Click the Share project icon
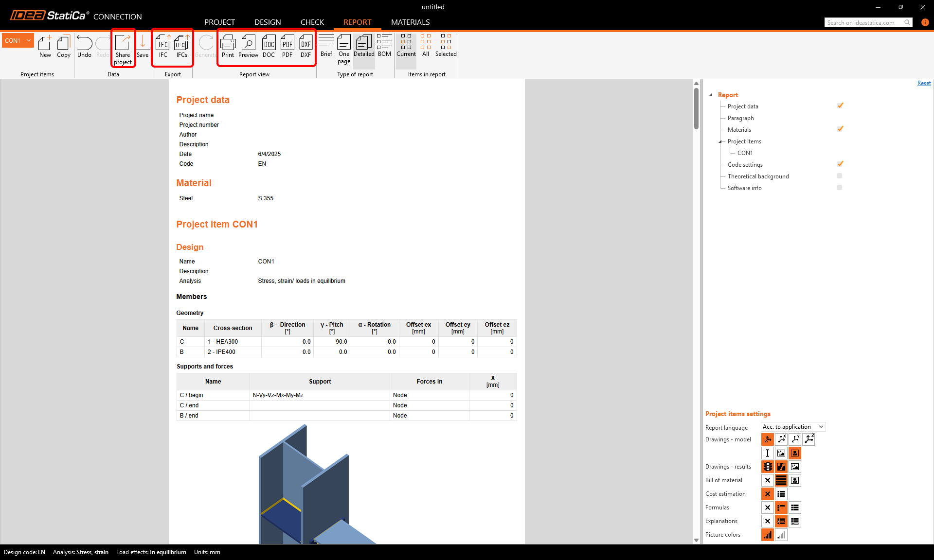The image size is (934, 560). [123, 48]
